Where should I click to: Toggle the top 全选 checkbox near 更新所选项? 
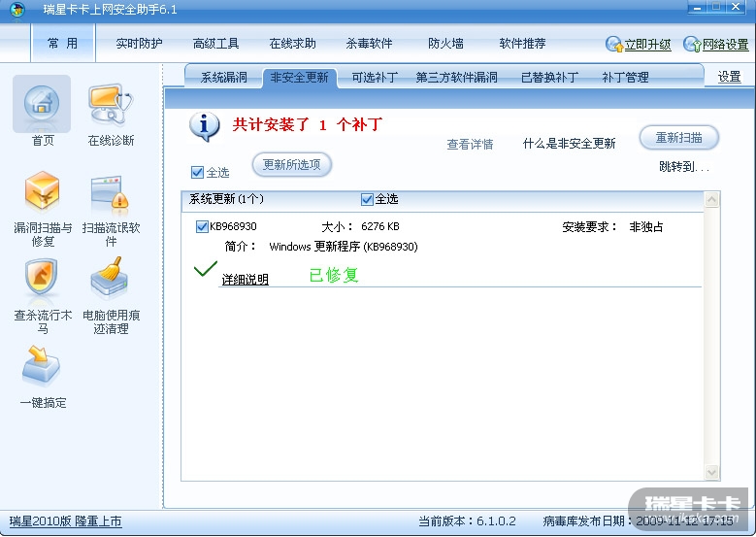(197, 172)
